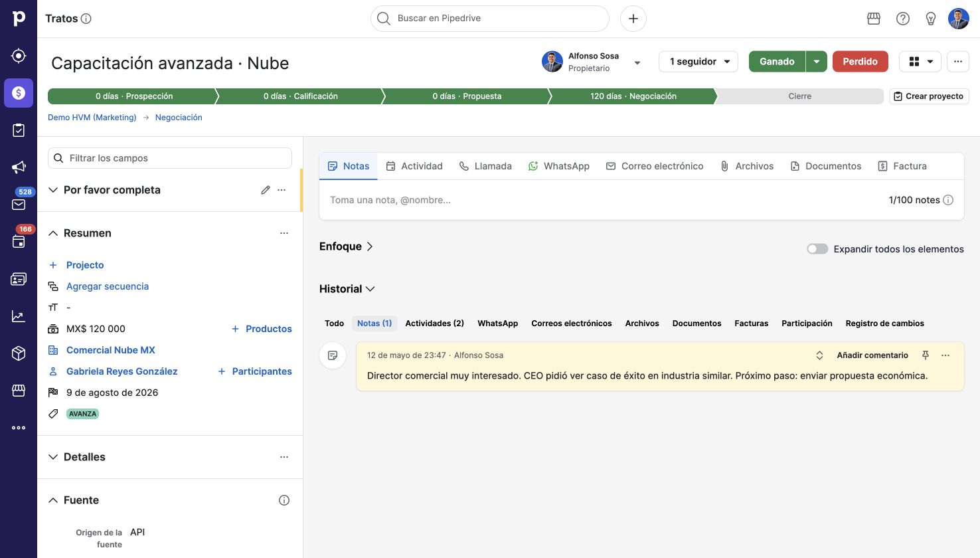Open Marketplace store icon in sidebar
Viewport: 980px width, 558px height.
(19, 391)
